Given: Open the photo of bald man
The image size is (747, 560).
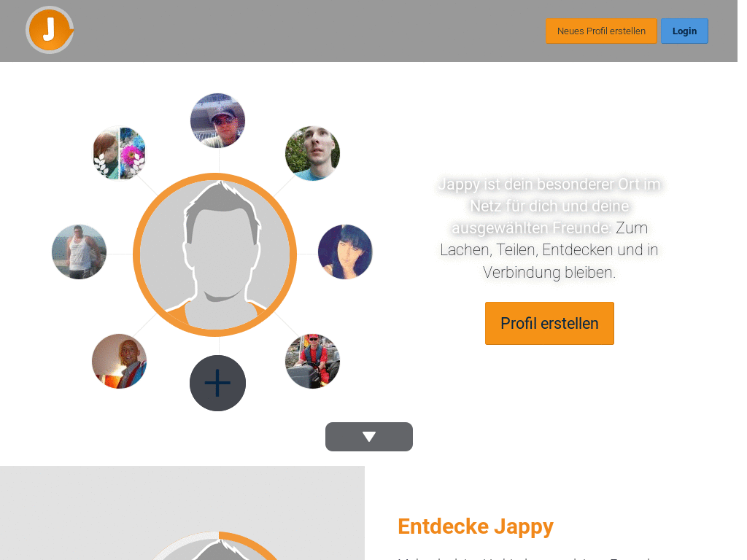Looking at the screenshot, I should click(x=119, y=361).
